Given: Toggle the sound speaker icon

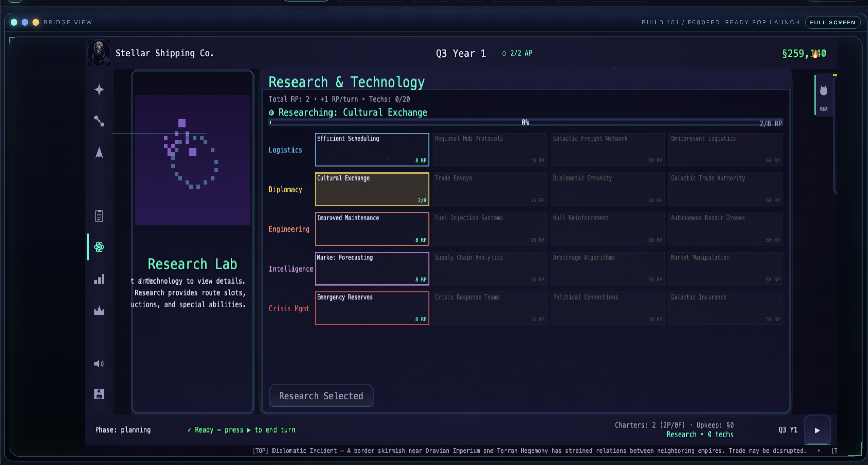Looking at the screenshot, I should pos(99,363).
